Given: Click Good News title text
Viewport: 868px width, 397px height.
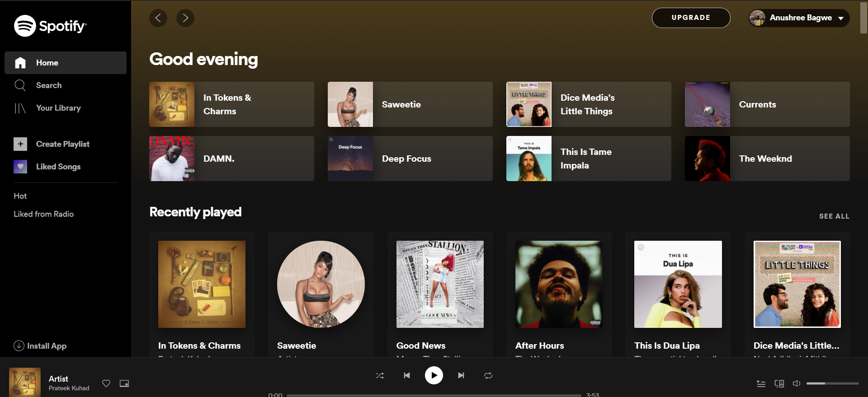Looking at the screenshot, I should click(x=421, y=346).
